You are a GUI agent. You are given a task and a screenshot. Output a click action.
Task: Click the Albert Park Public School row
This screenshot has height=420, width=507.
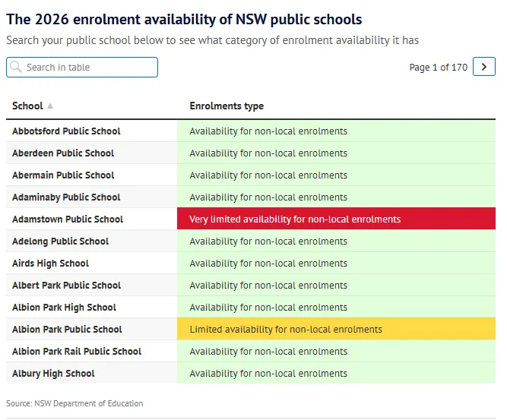[67, 286]
